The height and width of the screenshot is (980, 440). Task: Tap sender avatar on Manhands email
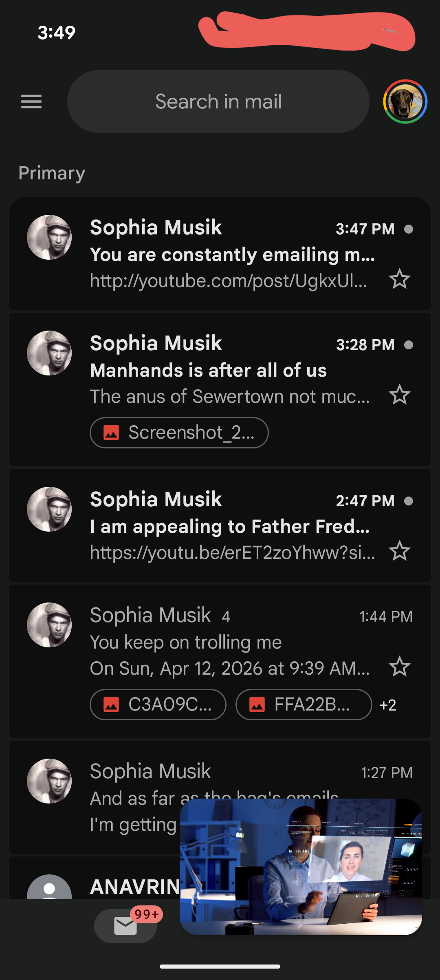49,353
